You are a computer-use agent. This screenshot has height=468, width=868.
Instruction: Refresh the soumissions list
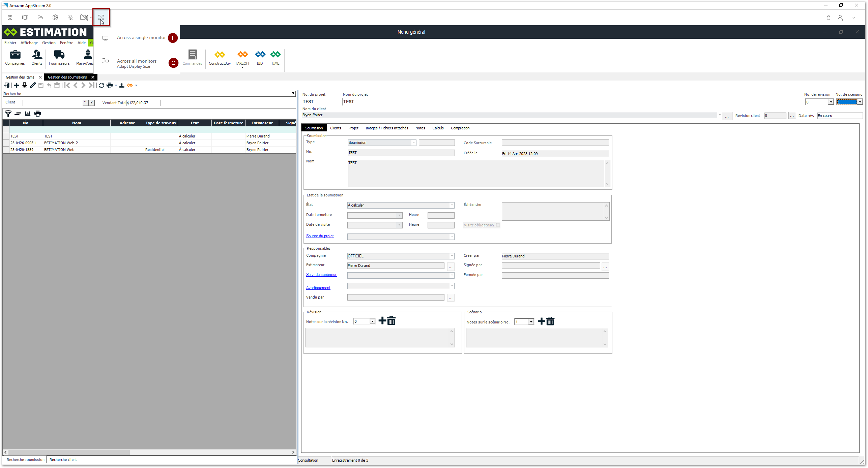tap(102, 86)
